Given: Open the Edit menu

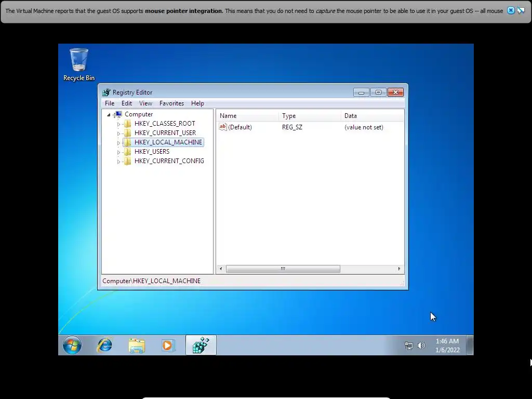Looking at the screenshot, I should tap(127, 103).
